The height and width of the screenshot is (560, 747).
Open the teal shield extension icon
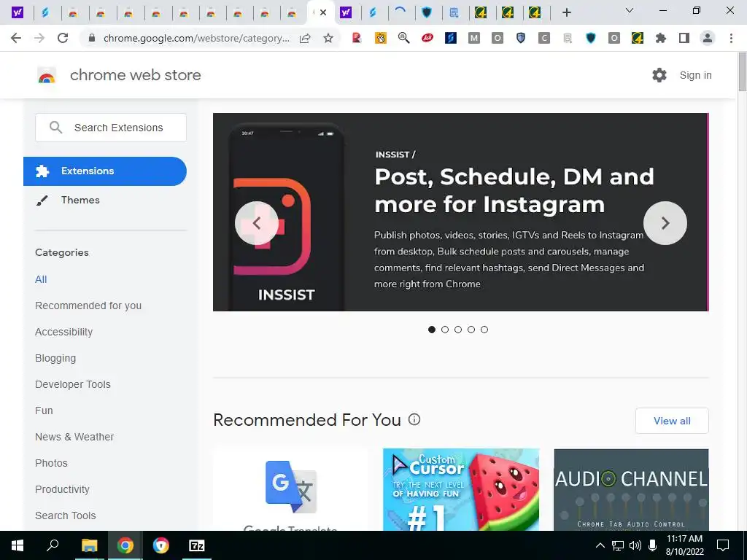pos(590,38)
